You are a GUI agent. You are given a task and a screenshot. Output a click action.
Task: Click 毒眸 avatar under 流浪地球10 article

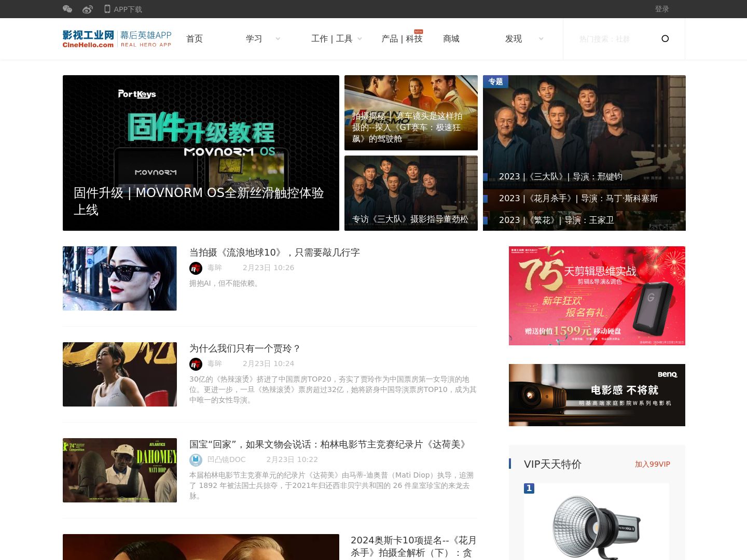(196, 268)
